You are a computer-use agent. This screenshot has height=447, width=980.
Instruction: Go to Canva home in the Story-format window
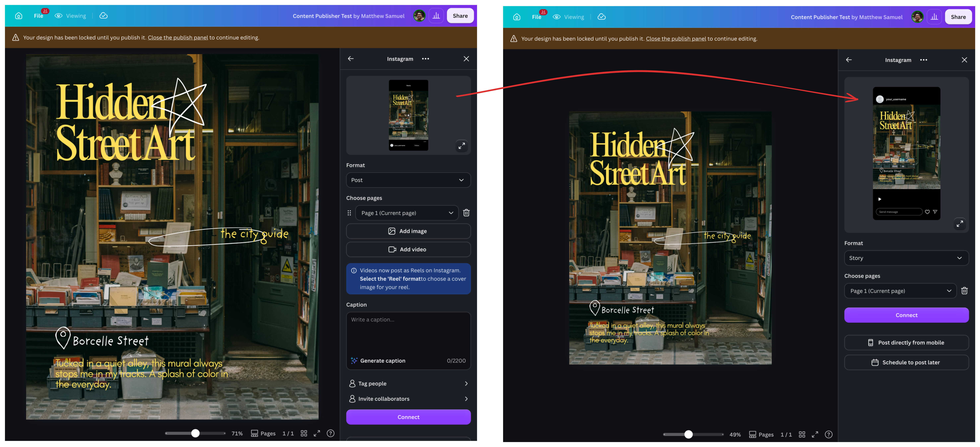tap(517, 17)
